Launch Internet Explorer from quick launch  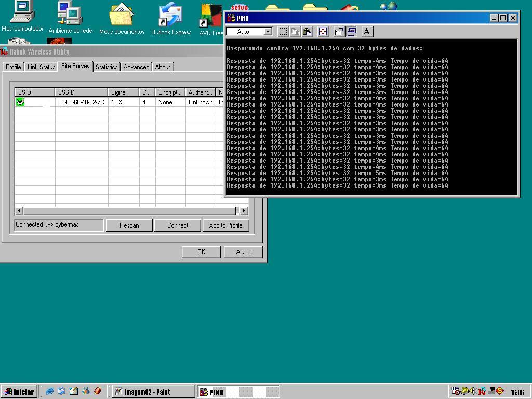[x=49, y=391]
